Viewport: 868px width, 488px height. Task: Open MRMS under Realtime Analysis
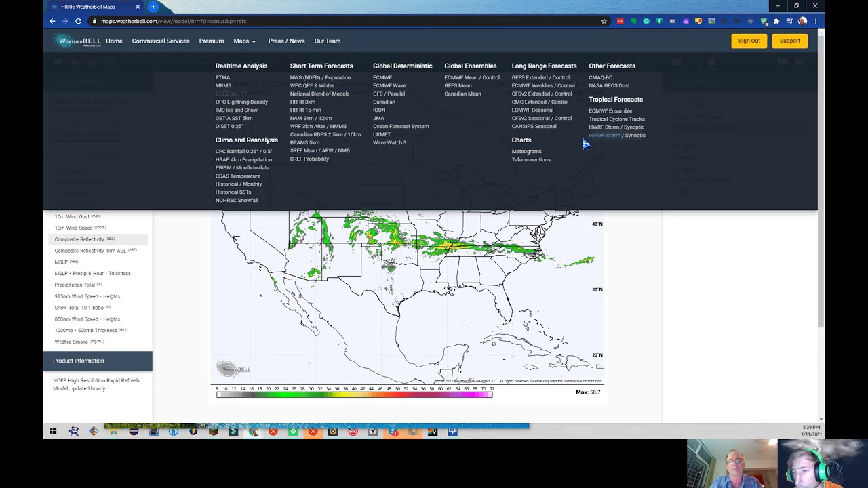[x=223, y=85]
